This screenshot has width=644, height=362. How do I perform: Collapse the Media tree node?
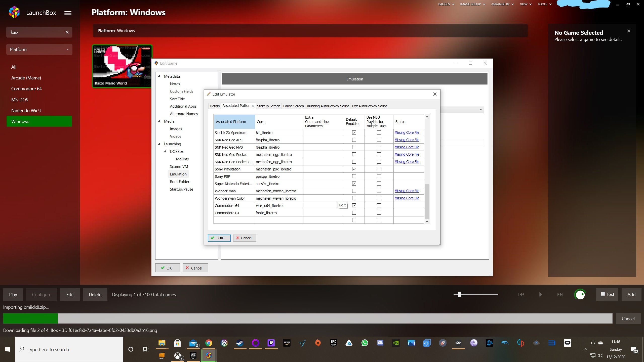pos(159,121)
